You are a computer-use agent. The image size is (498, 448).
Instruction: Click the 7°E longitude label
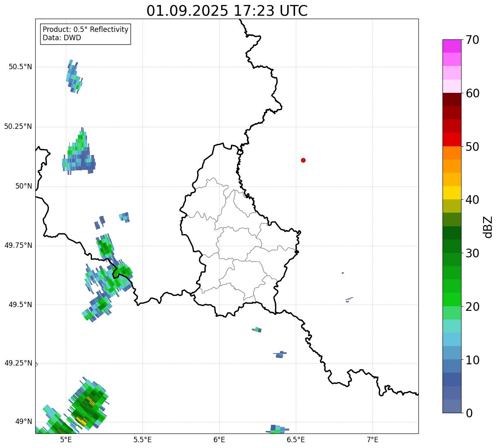click(372, 439)
